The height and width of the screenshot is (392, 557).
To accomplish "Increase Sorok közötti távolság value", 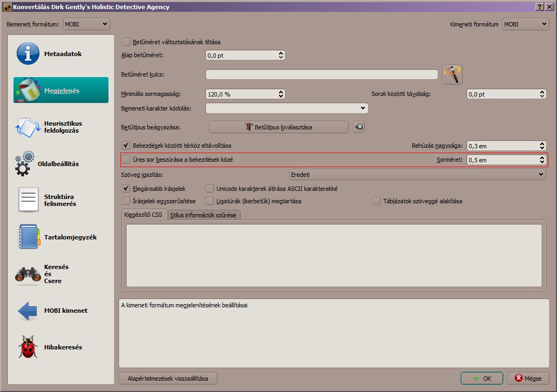I will click(x=542, y=92).
